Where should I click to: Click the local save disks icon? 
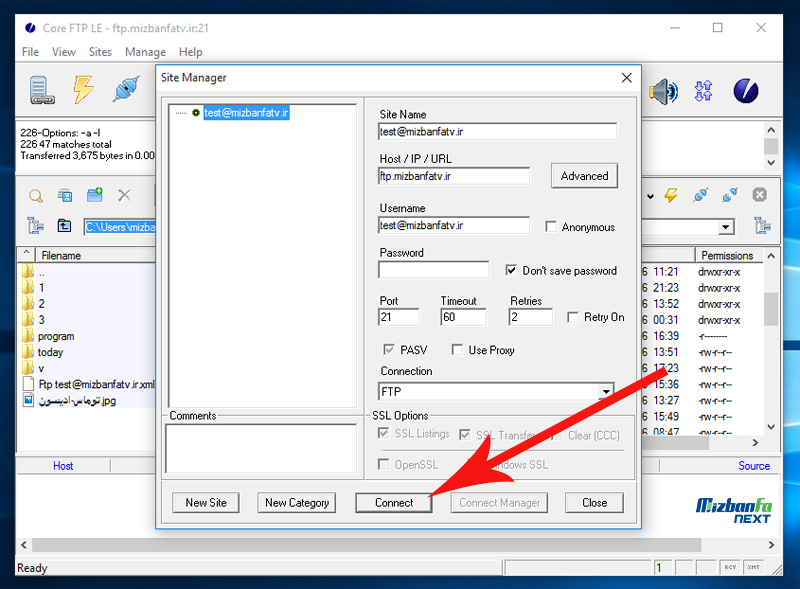65,195
